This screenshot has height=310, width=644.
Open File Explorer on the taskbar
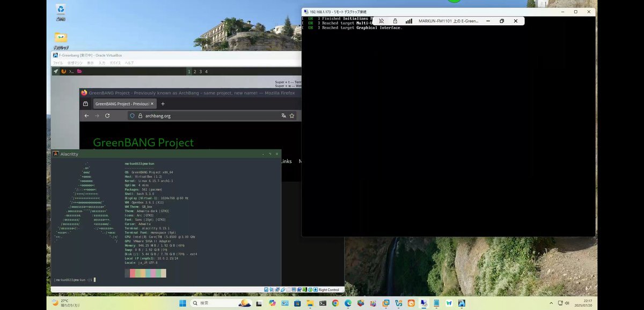click(x=310, y=303)
